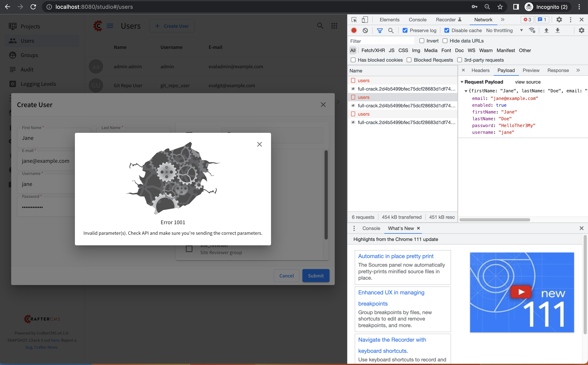588x365 pixels.
Task: Switch to the Headers tab
Action: [480, 70]
